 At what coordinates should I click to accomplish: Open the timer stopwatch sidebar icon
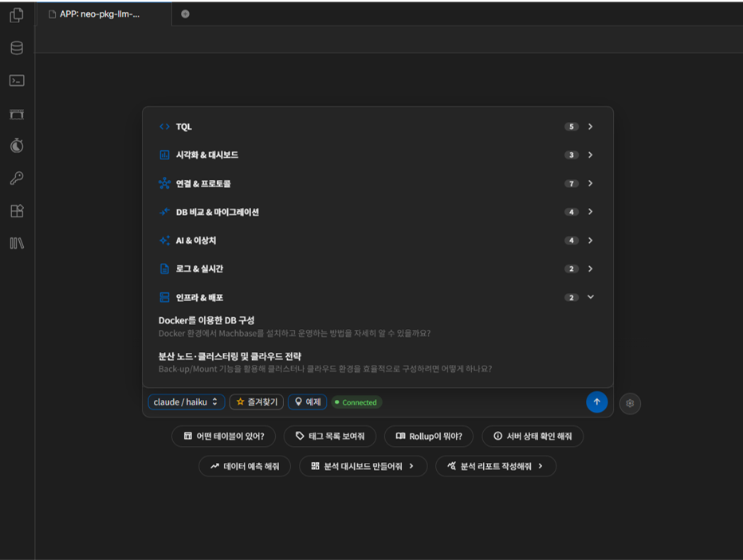coord(17,145)
